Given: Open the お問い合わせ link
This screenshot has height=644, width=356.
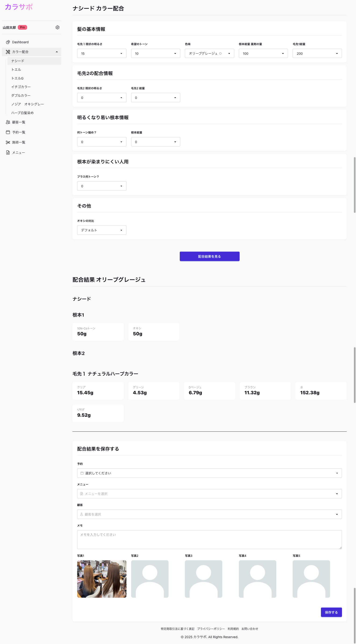Looking at the screenshot, I should tap(250, 629).
